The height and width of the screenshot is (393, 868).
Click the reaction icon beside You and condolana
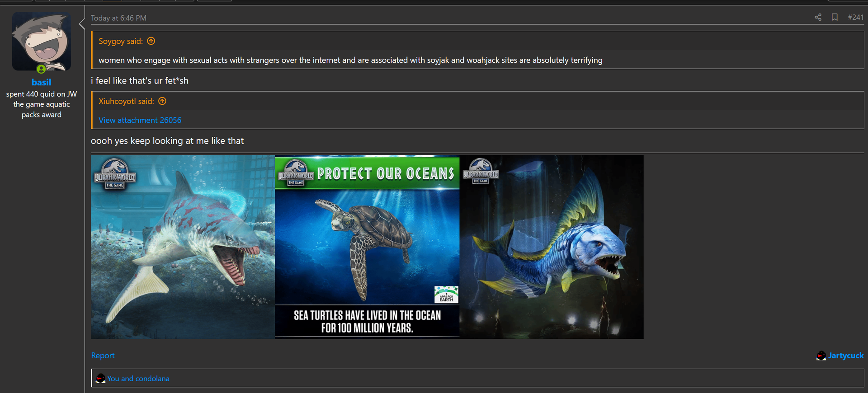[100, 379]
